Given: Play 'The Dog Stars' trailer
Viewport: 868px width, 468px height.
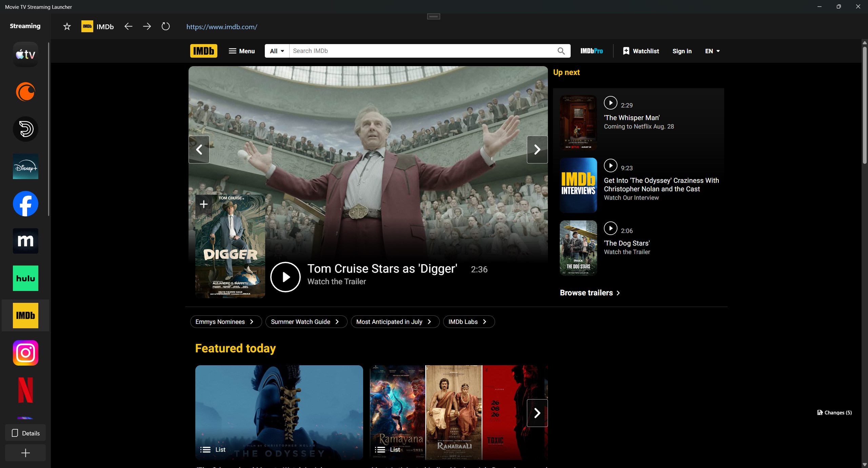Looking at the screenshot, I should pyautogui.click(x=610, y=228).
